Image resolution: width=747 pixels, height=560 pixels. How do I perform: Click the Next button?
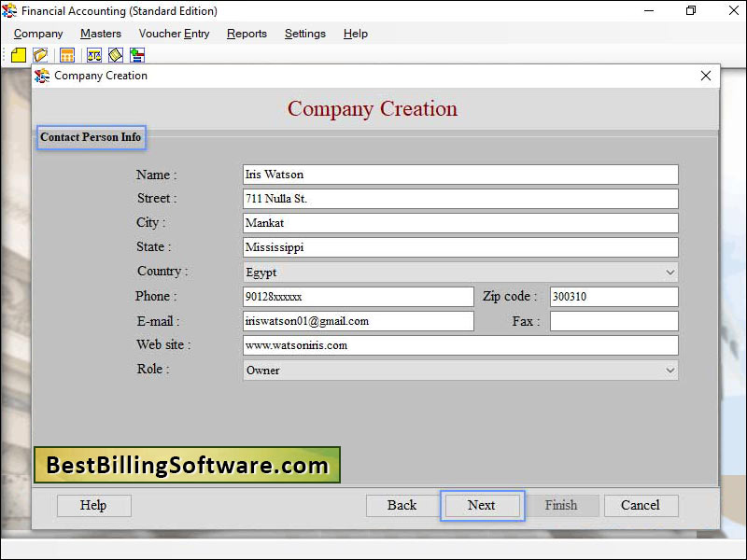pos(482,505)
